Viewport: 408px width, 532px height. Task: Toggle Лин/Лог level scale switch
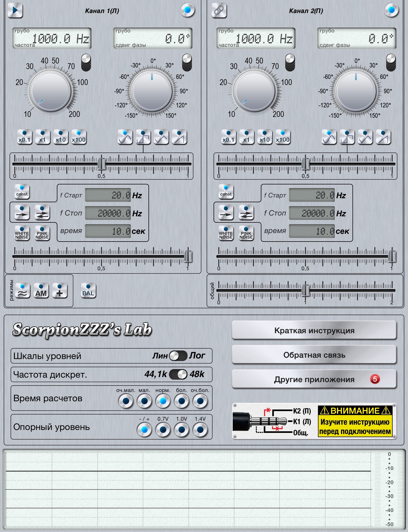(178, 356)
